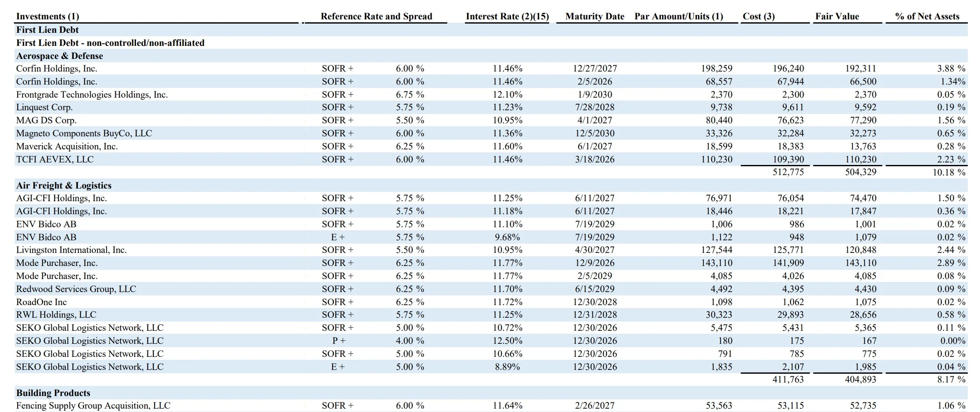This screenshot has height=412, width=980.
Task: Select maturity date 12/30/2028 for RoadOne Inc
Action: (595, 302)
